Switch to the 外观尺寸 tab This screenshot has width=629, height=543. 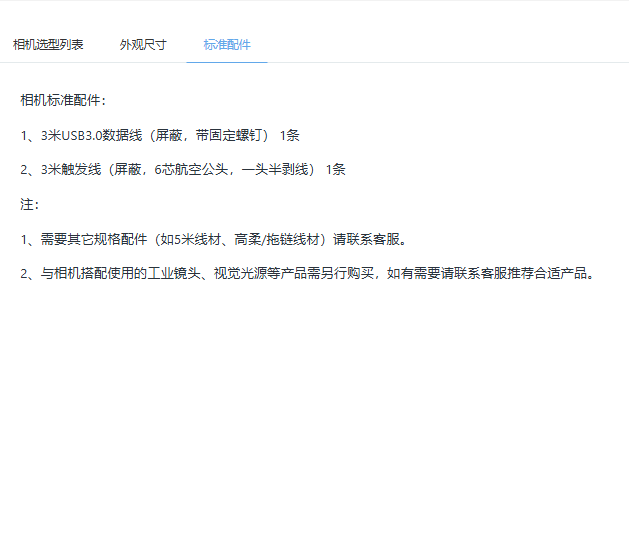pos(143,45)
